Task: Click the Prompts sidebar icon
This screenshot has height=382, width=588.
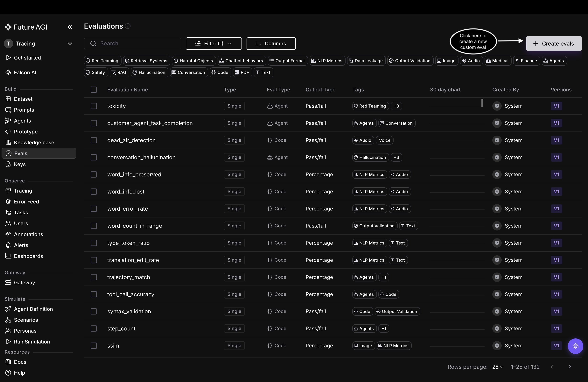Action: 8,110
